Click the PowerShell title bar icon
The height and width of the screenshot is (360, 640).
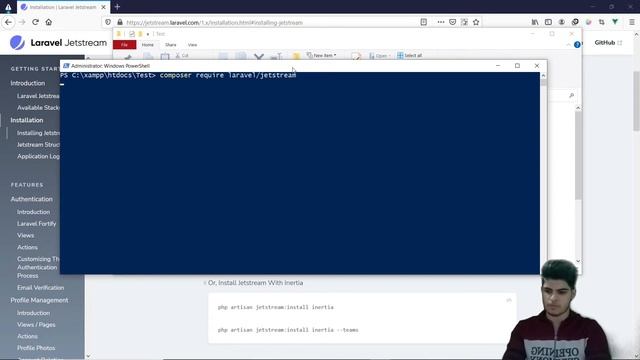coord(66,65)
